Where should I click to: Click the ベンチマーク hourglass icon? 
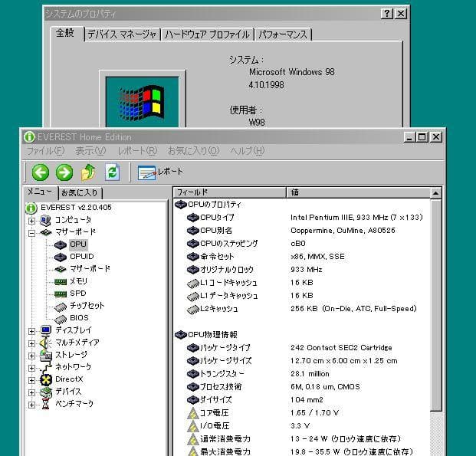[x=45, y=404]
